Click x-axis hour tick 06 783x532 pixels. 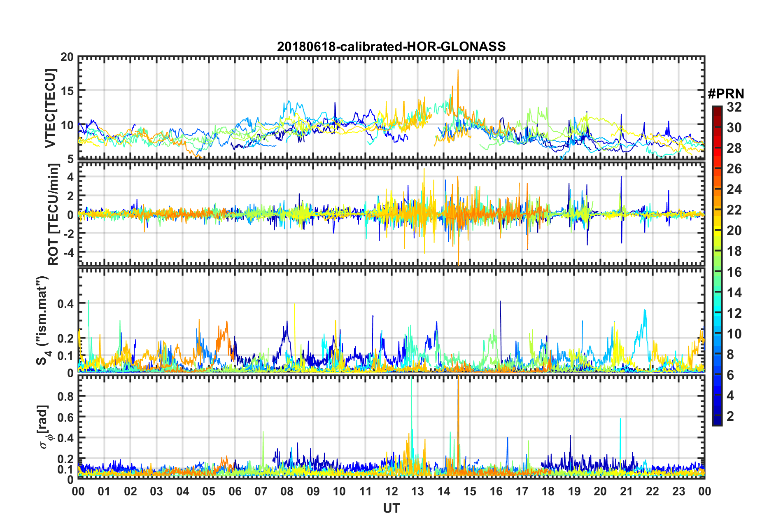pos(235,491)
